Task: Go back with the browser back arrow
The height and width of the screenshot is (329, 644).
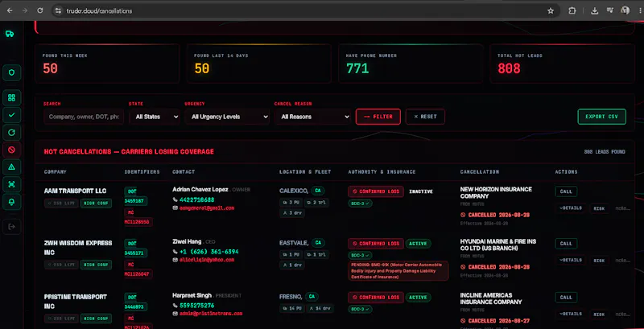Action: click(x=10, y=10)
